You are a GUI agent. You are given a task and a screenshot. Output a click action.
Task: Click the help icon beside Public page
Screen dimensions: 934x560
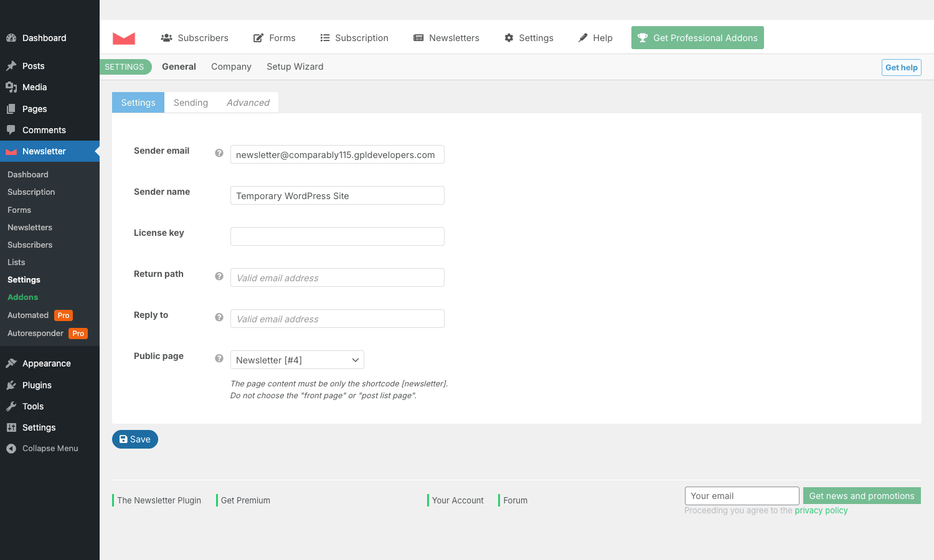pyautogui.click(x=219, y=358)
